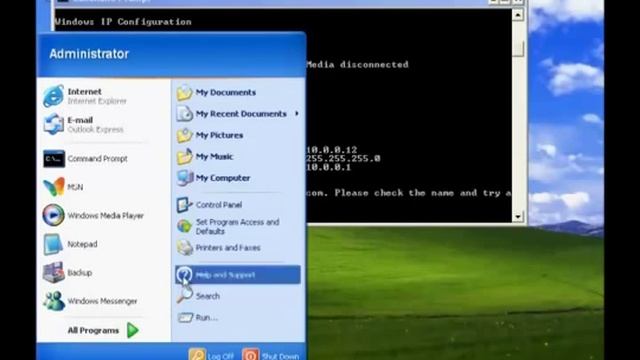Open the My Computer icon
Viewport: 640px width, 360px height.
(x=184, y=178)
